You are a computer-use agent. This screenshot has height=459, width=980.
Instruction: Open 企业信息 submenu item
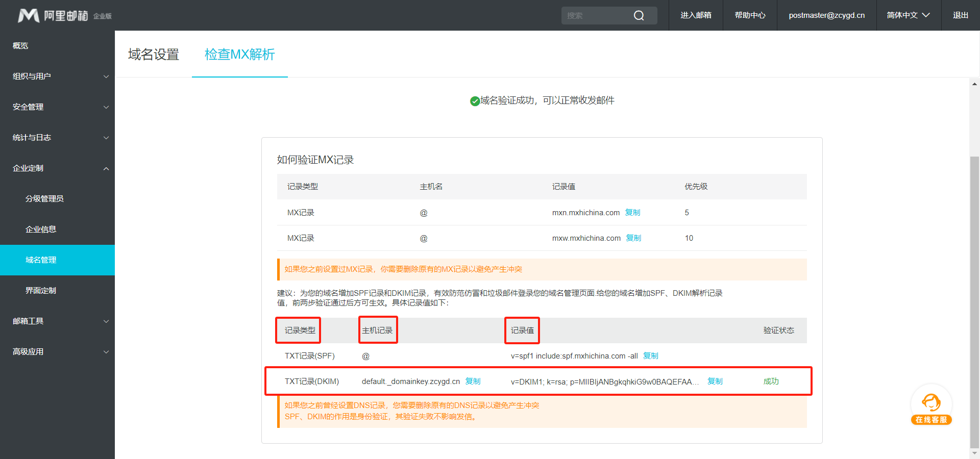pos(57,229)
